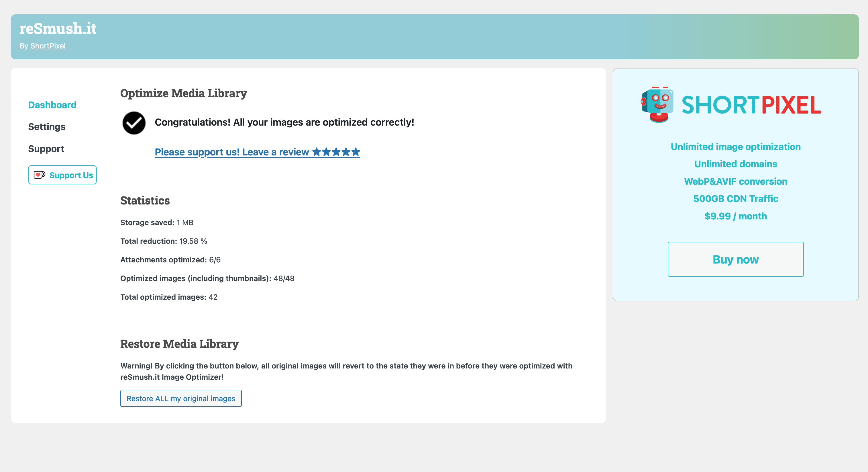The width and height of the screenshot is (868, 472).
Task: Click the Restore Media Library heading
Action: click(x=180, y=344)
